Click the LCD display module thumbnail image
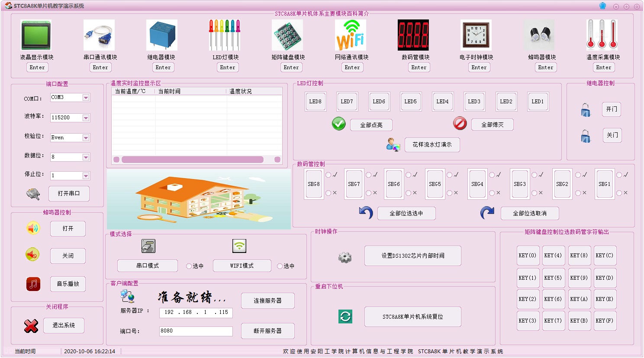This screenshot has width=644, height=358. coord(36,35)
